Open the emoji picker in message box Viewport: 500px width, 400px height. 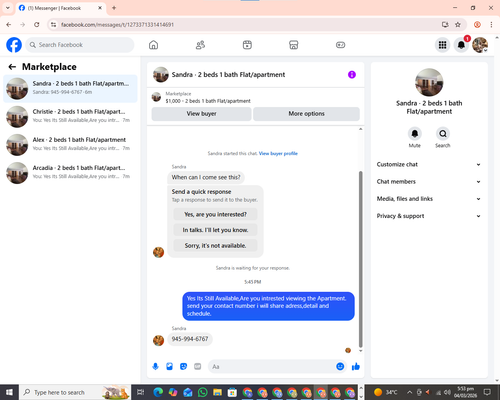click(x=340, y=367)
